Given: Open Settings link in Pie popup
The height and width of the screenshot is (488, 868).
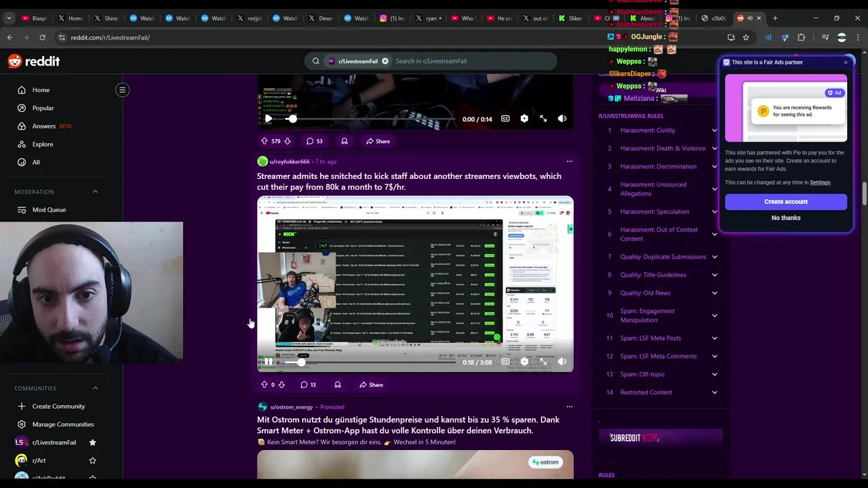Looking at the screenshot, I should pos(820,182).
